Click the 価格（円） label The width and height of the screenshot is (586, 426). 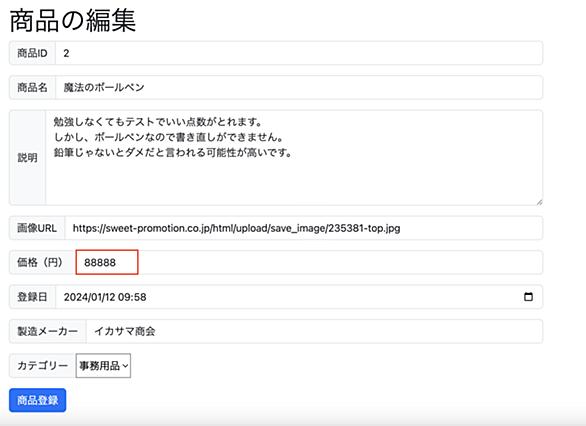pos(42,262)
